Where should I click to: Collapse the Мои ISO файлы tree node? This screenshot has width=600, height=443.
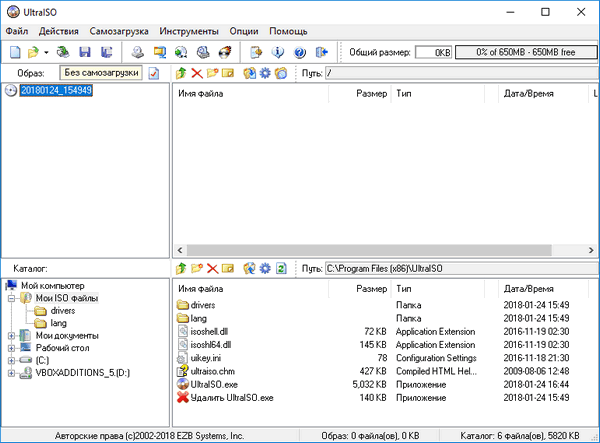[11, 298]
